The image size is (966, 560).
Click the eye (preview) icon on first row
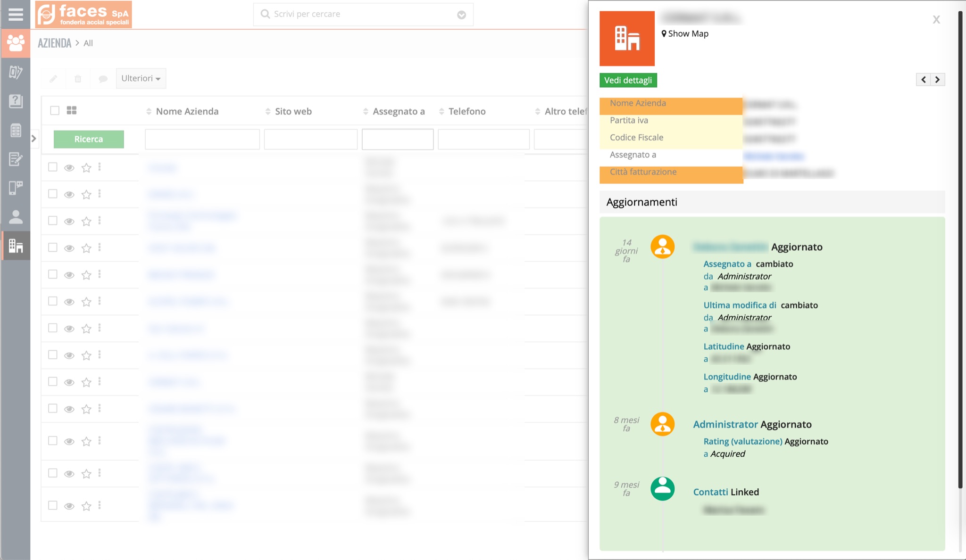pos(69,167)
